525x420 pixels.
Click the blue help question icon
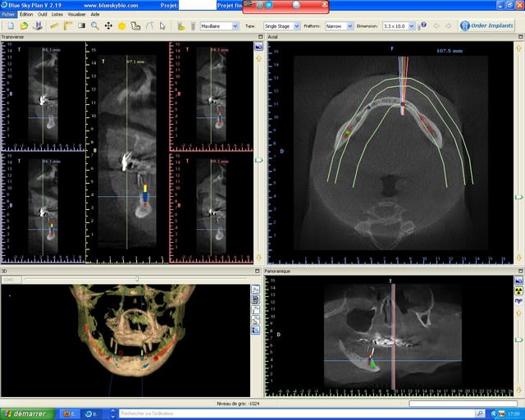coord(423,25)
